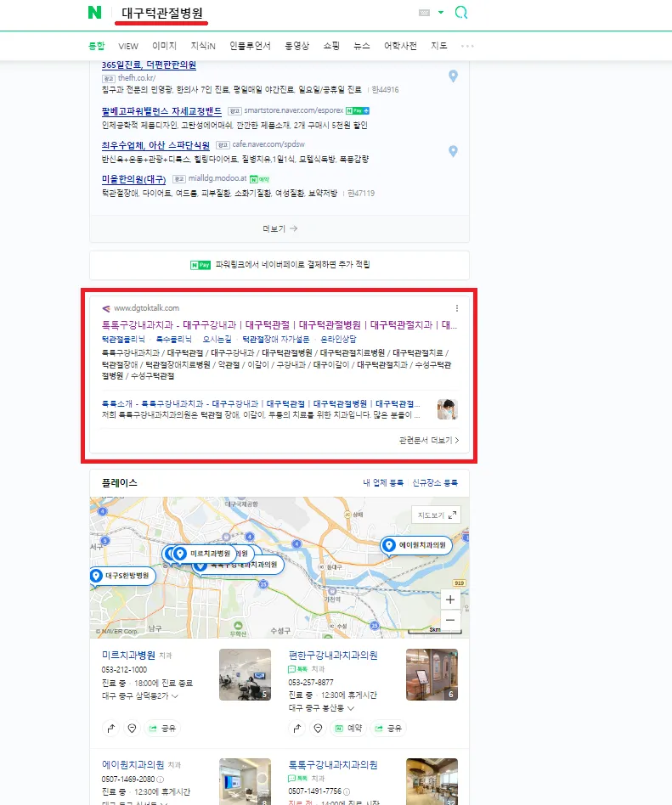Open 팔베고파워밸런스 자세교정밴드 ad link
The width and height of the screenshot is (672, 805).
point(161,111)
